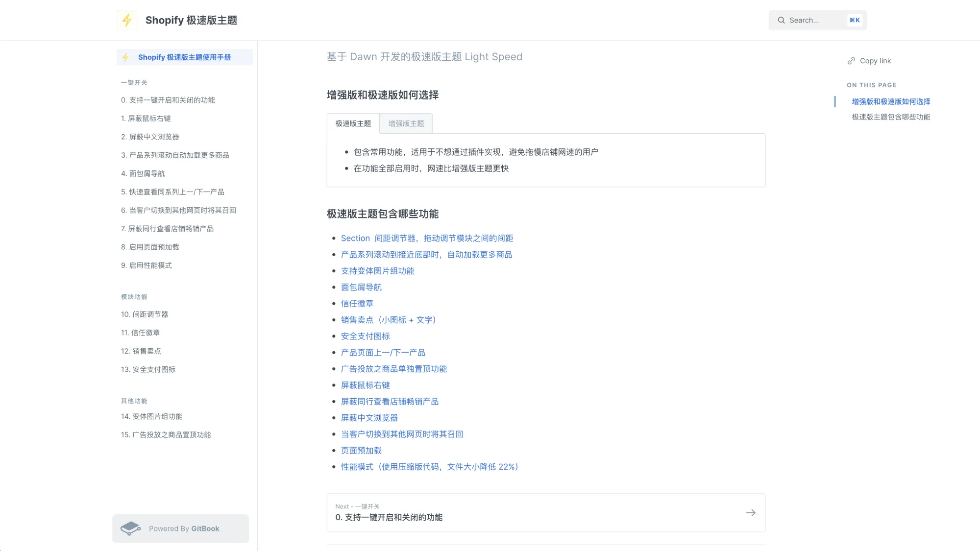Viewport: 980px width, 551px height.
Task: Click the search magnifier icon
Action: 781,20
